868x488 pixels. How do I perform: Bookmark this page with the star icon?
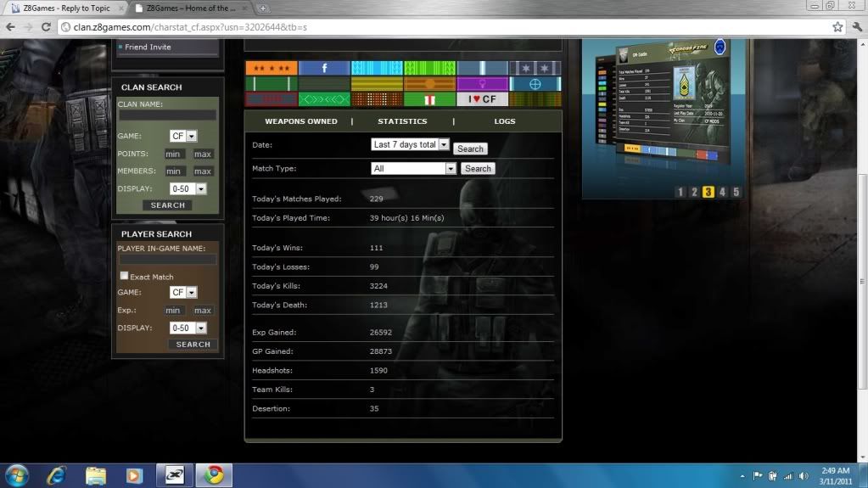click(837, 26)
